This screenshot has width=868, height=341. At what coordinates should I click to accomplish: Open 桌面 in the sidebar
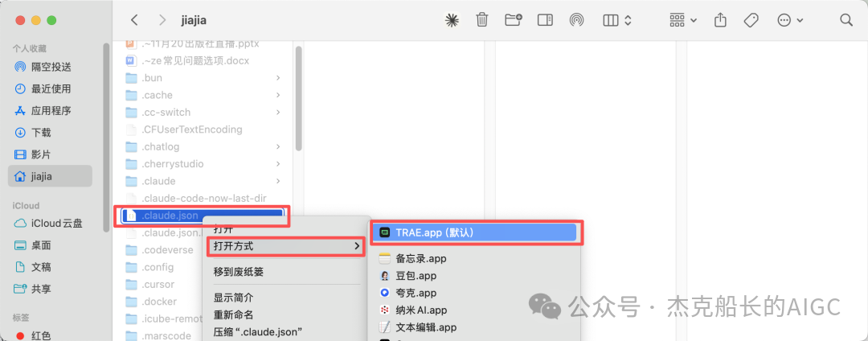click(x=51, y=245)
